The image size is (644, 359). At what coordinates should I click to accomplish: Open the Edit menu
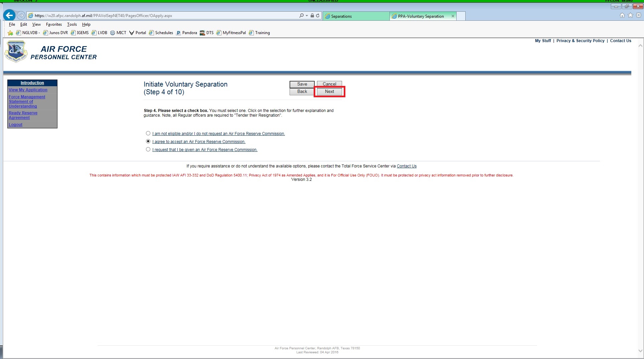tap(24, 24)
